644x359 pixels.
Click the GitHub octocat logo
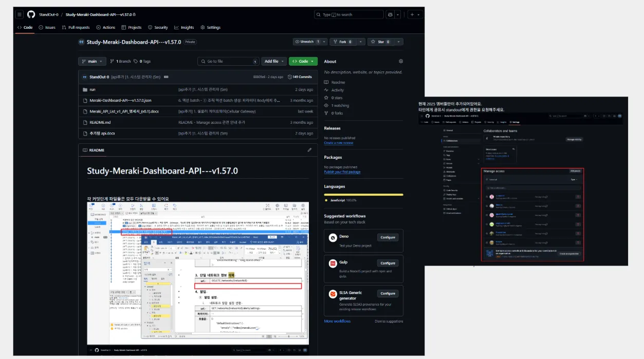click(31, 14)
